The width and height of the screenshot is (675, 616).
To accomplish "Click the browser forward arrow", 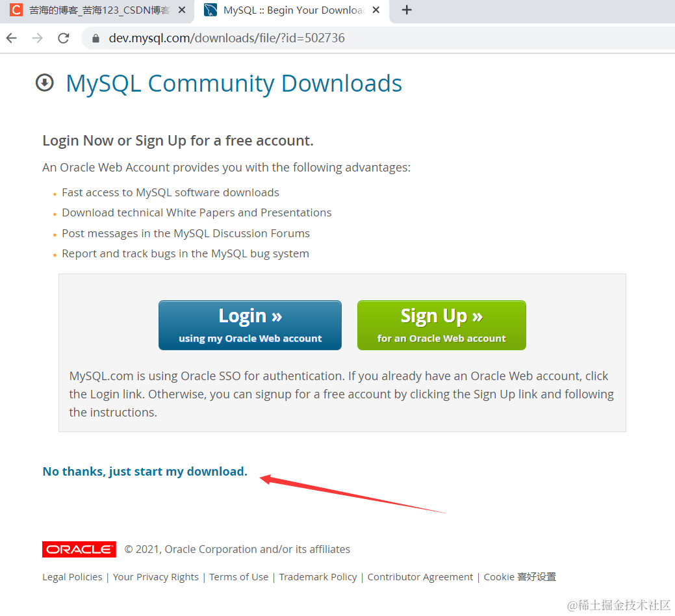I will [38, 38].
